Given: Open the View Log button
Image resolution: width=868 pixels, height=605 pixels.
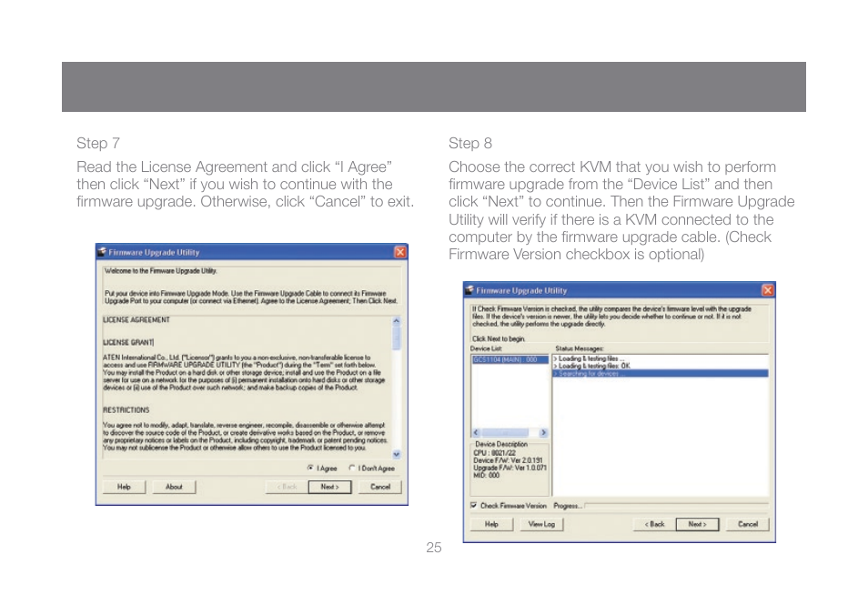Looking at the screenshot, I should click(x=541, y=524).
